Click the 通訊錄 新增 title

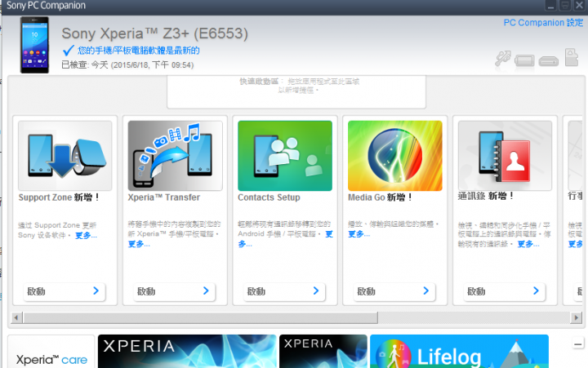pyautogui.click(x=486, y=196)
